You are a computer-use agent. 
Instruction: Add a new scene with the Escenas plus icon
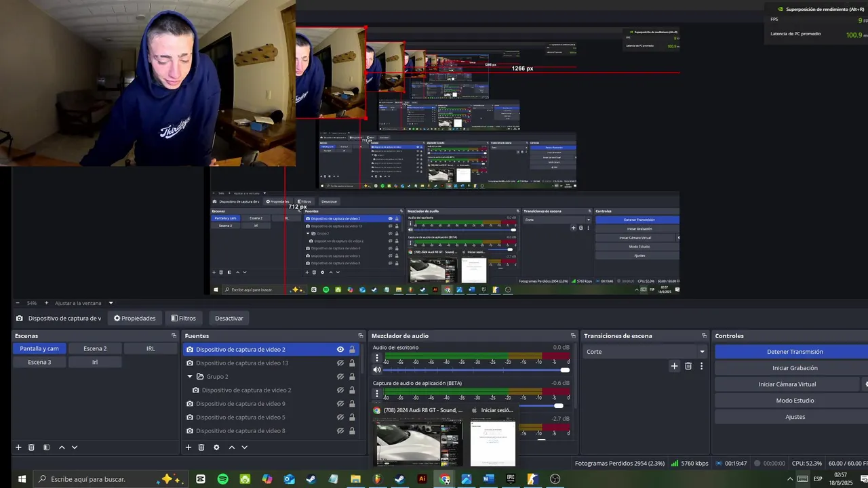tap(18, 447)
